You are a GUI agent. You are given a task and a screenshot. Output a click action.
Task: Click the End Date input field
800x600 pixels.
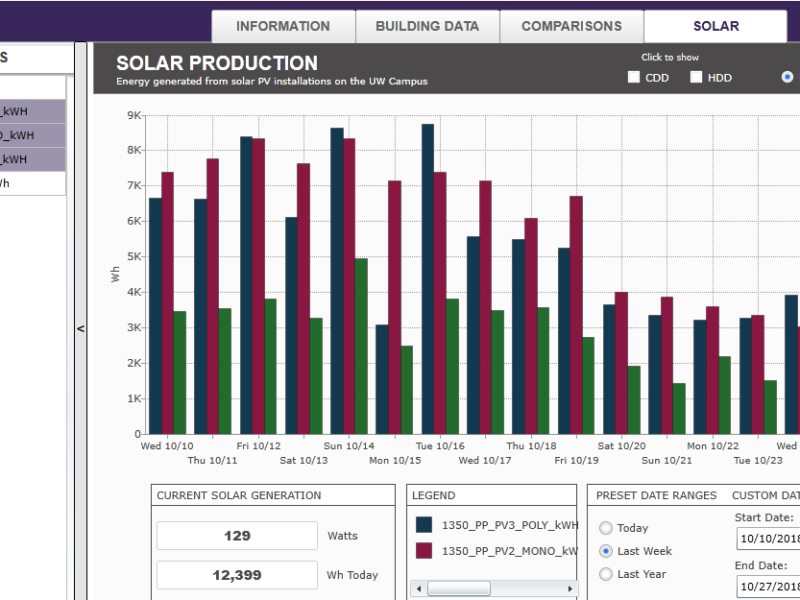[767, 587]
